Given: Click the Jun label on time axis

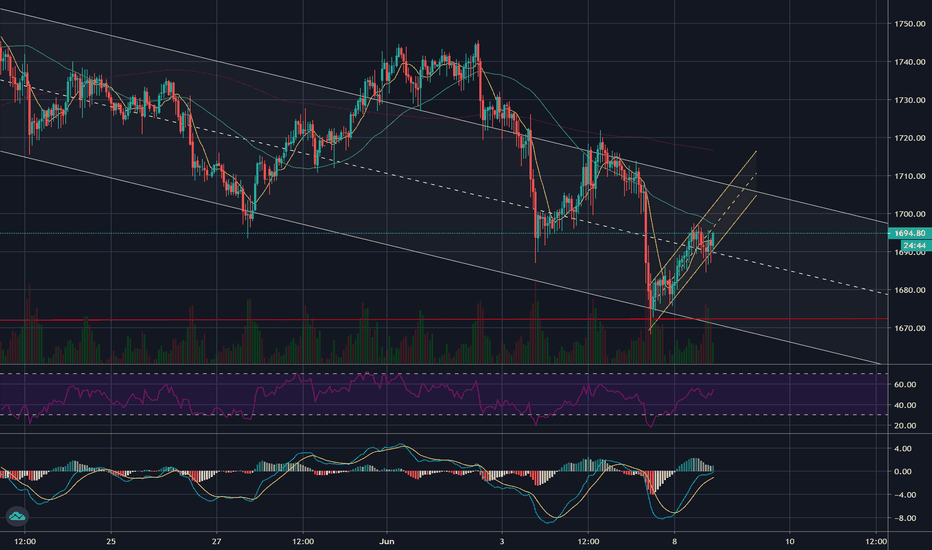Looking at the screenshot, I should pos(387,541).
